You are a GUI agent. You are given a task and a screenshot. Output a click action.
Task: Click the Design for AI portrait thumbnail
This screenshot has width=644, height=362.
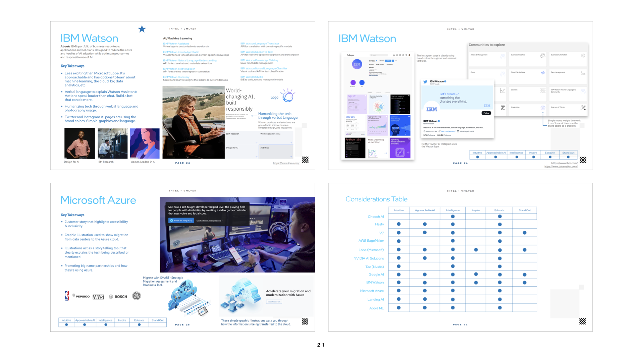pyautogui.click(x=79, y=143)
